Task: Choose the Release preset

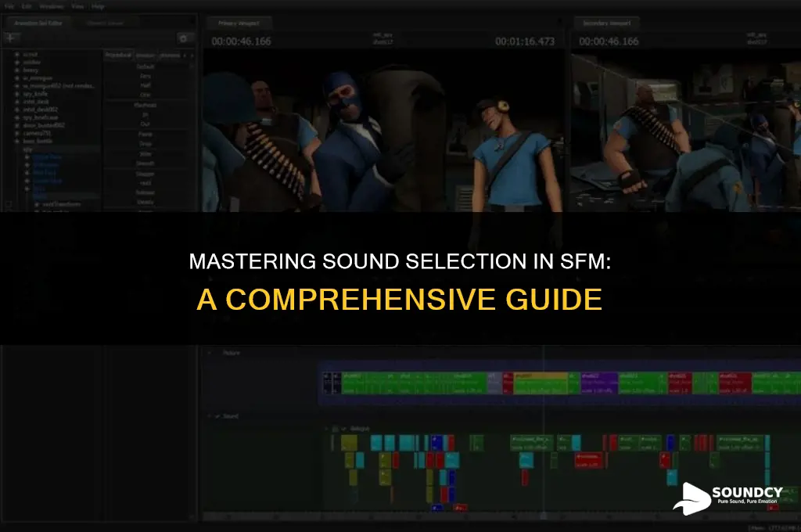Action: [x=145, y=192]
